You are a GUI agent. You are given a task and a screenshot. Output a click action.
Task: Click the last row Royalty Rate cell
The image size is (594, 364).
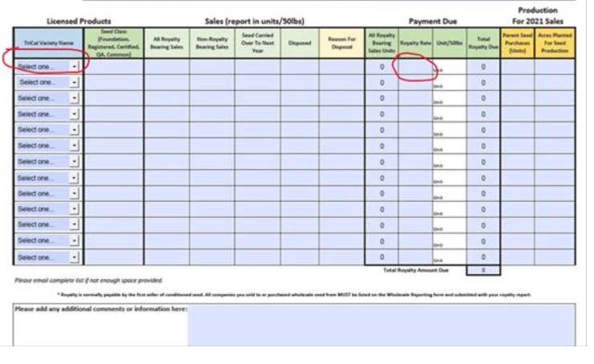pyautogui.click(x=415, y=257)
